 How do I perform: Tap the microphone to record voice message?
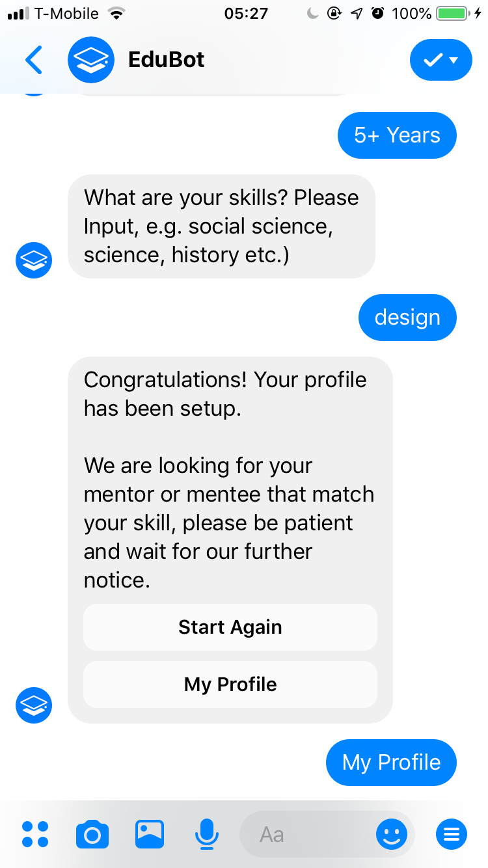pos(207,834)
